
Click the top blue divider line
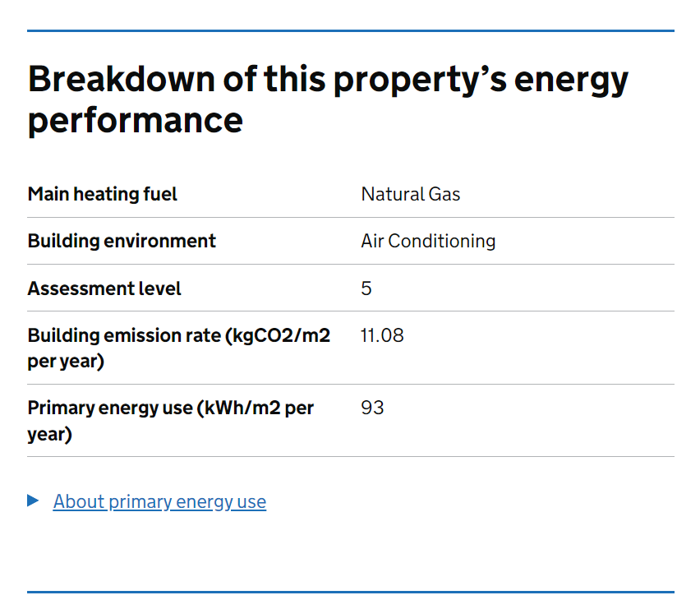click(350, 31)
